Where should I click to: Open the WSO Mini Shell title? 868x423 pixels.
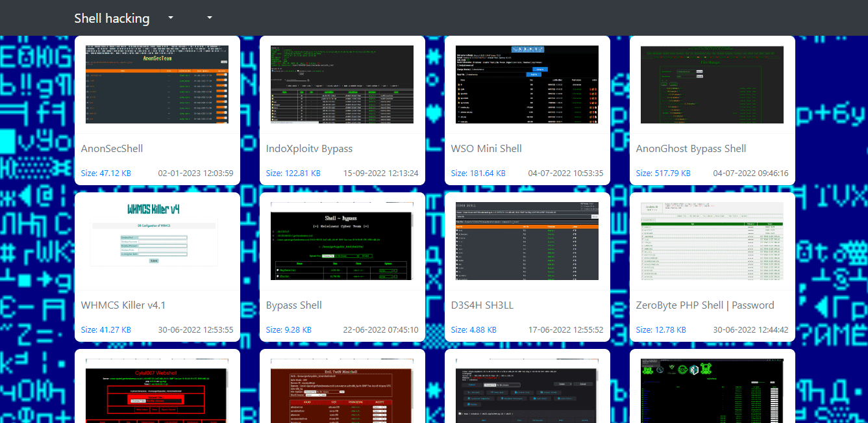click(x=486, y=149)
